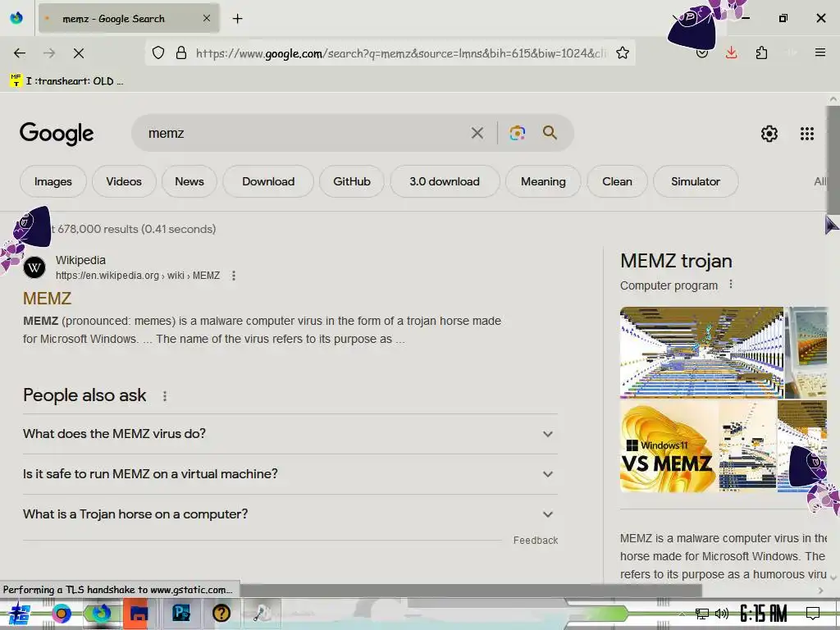
Task: Open the MEMZ Wikipedia result title
Action: pyautogui.click(x=47, y=299)
